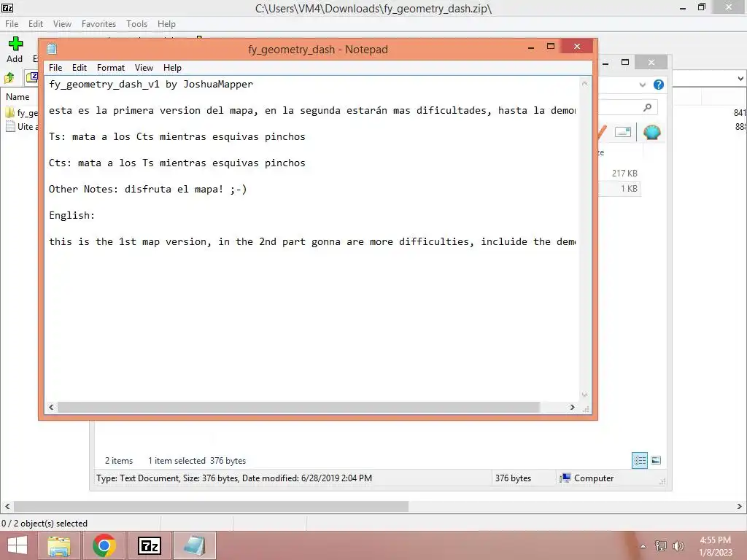The width and height of the screenshot is (747, 560).
Task: Switch Explorer to large thumbnails view icon
Action: click(656, 460)
